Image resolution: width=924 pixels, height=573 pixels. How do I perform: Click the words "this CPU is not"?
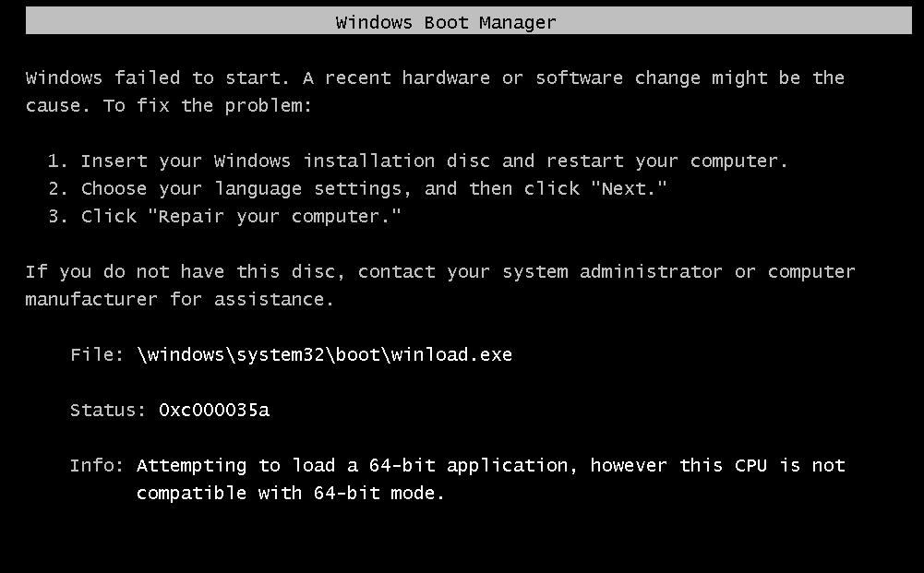click(x=762, y=466)
